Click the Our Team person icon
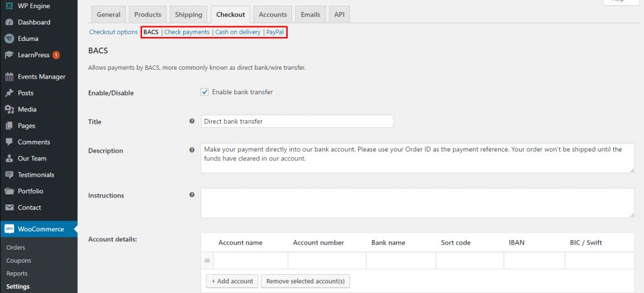The image size is (644, 293). [9, 158]
